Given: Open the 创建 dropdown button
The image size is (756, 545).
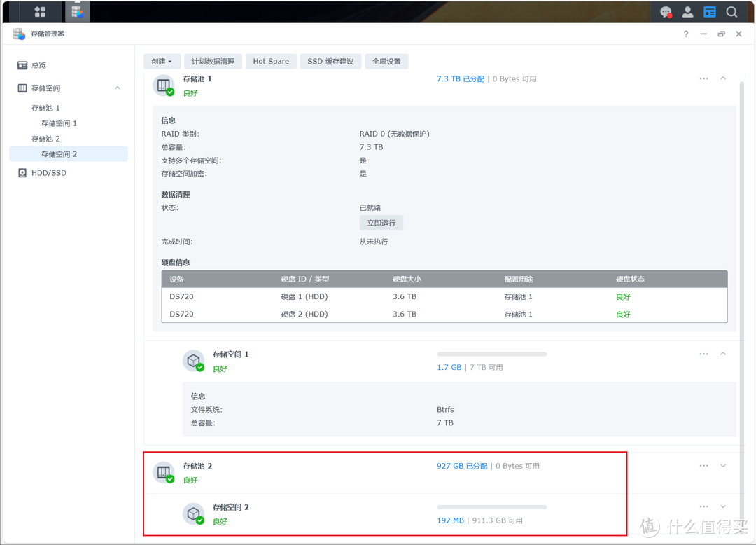Looking at the screenshot, I should (x=162, y=62).
